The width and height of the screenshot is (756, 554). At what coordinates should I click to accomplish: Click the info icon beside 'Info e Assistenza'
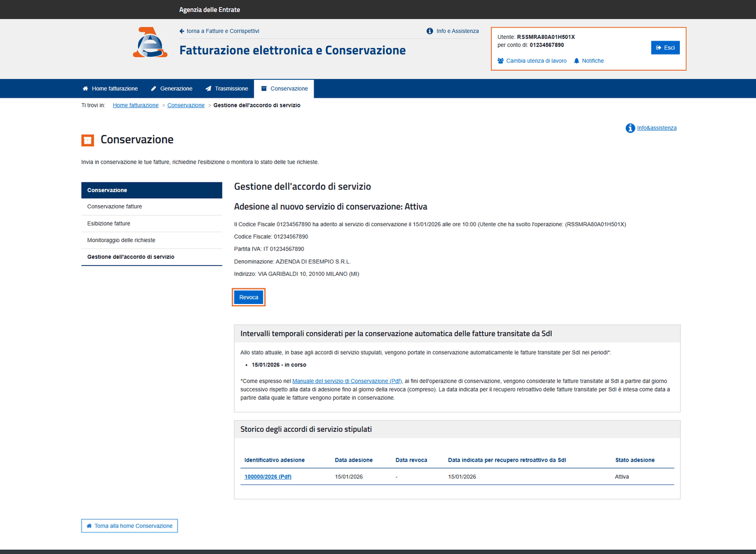pos(430,31)
